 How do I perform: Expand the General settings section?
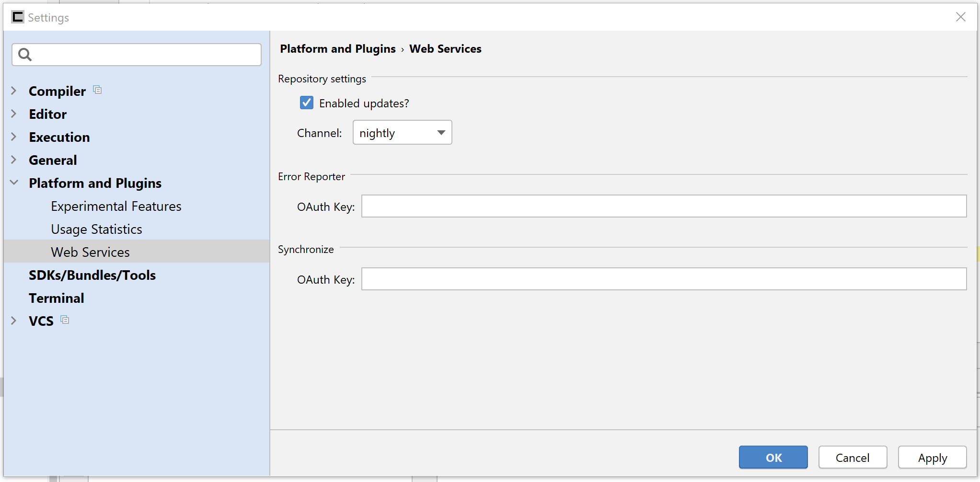point(14,160)
